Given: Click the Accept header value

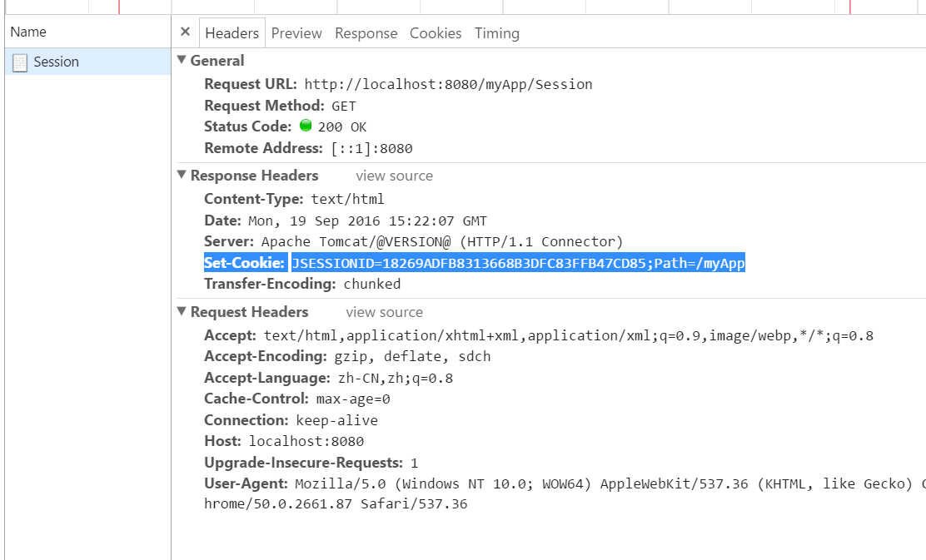Looking at the screenshot, I should [x=568, y=336].
